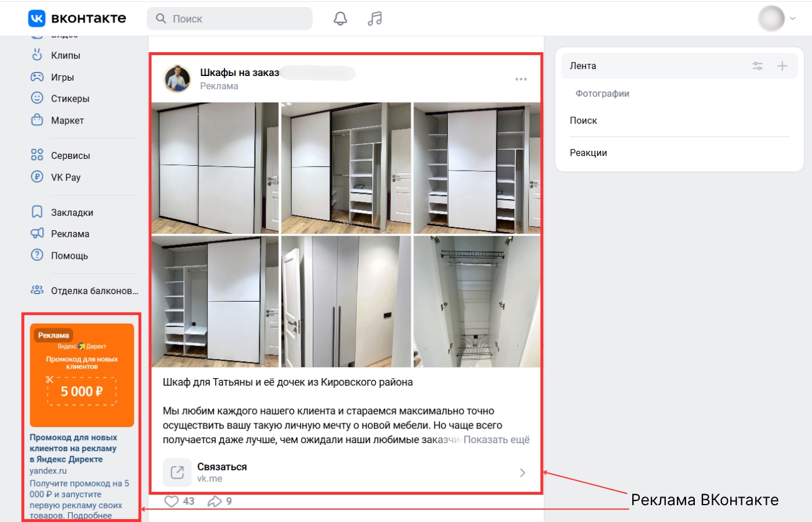
Task: Open the music player icon
Action: coord(375,19)
